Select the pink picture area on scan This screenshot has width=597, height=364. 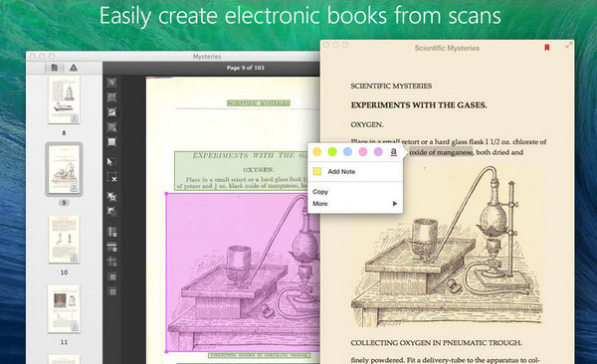pos(243,273)
